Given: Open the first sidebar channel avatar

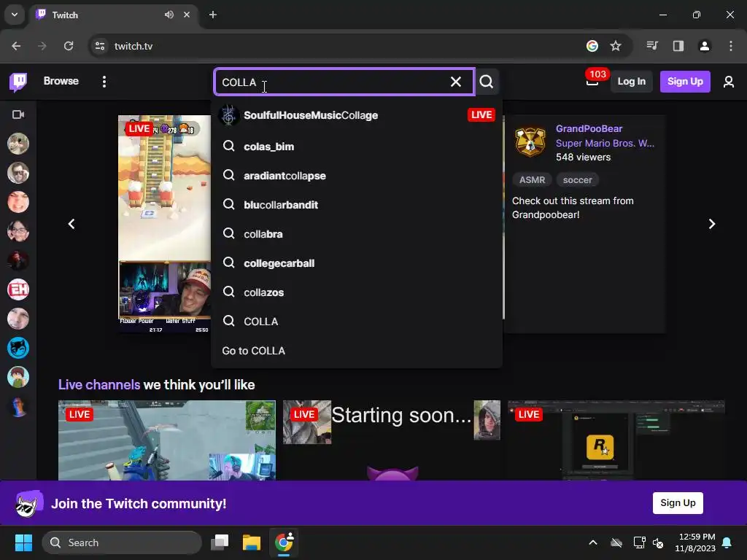Looking at the screenshot, I should [18, 144].
